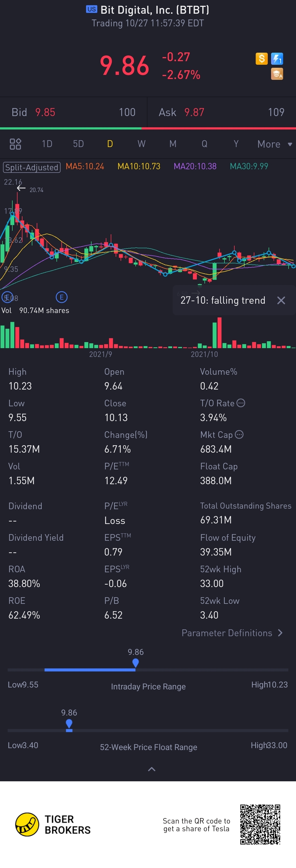Tap the 52-Week Price Float Range marker
Image resolution: width=296 pixels, height=868 pixels.
[69, 723]
